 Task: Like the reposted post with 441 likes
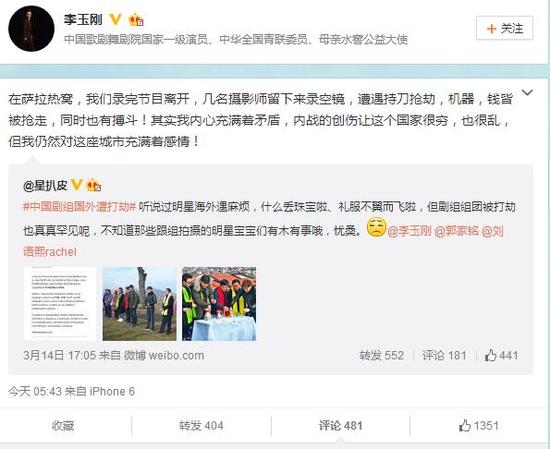coord(501,355)
